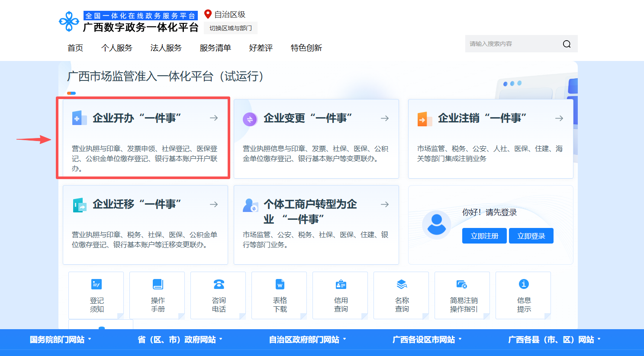Expand the 自治区政府部门网站 dropdown
This screenshot has width=644, height=356.
coord(307,340)
